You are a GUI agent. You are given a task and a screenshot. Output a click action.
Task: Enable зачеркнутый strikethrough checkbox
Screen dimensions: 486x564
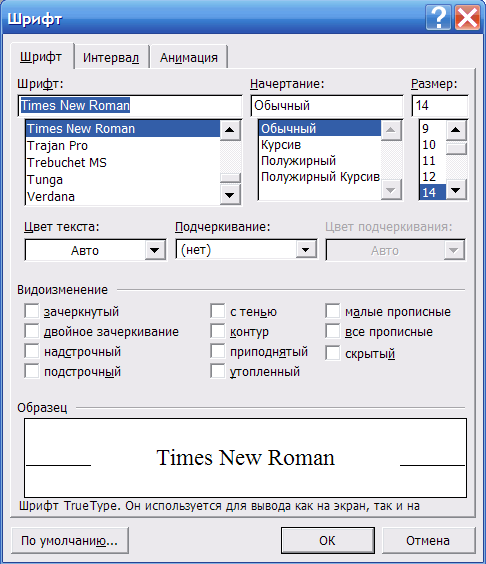32,311
